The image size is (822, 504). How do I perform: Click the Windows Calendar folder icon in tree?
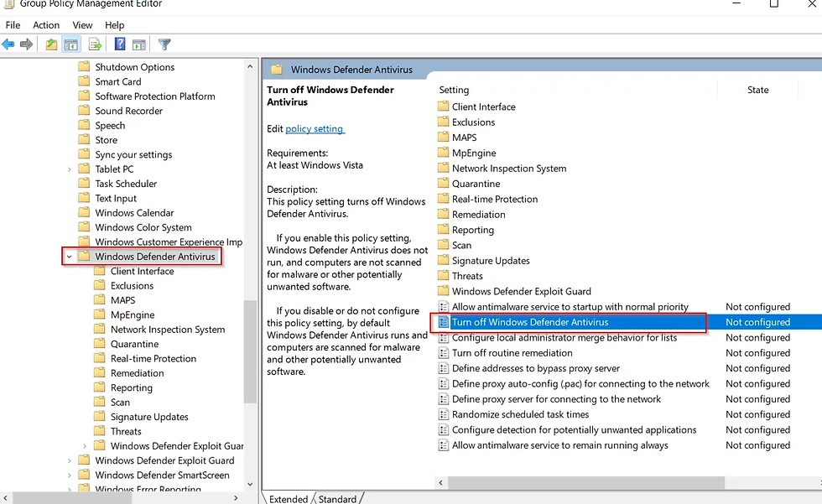point(84,212)
